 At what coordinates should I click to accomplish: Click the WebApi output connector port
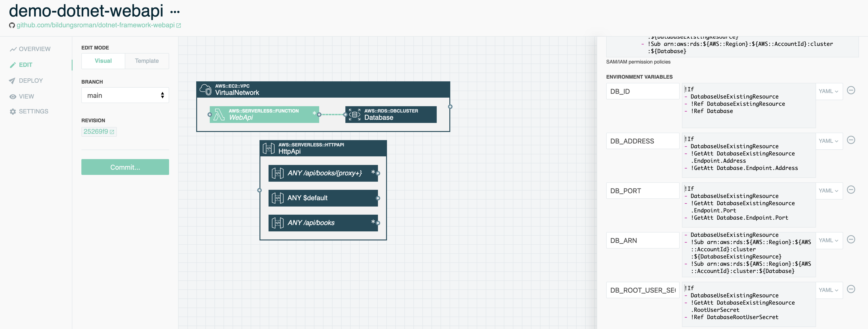319,115
